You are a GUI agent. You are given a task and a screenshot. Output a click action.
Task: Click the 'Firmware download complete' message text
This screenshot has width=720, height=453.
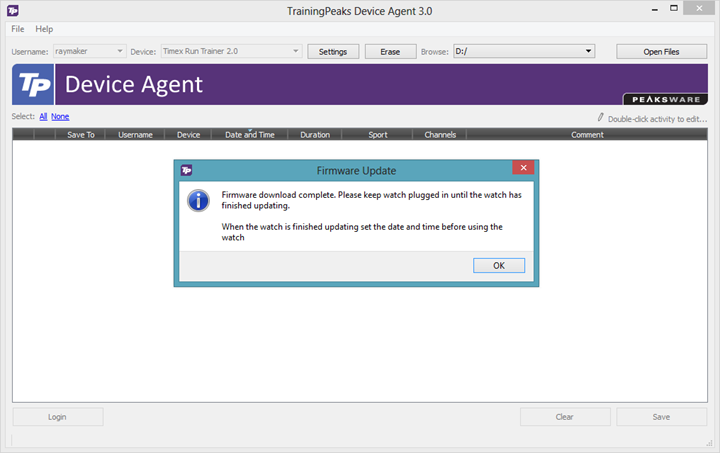(x=371, y=200)
